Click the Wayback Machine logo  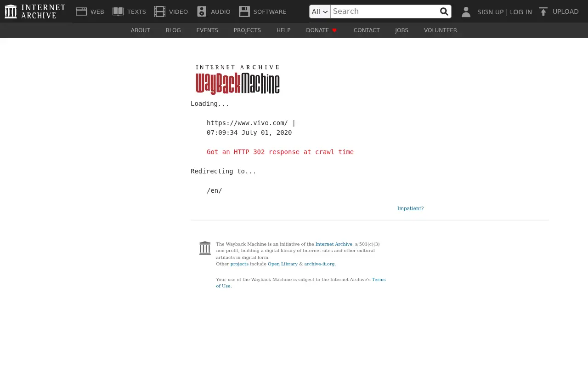click(x=237, y=80)
